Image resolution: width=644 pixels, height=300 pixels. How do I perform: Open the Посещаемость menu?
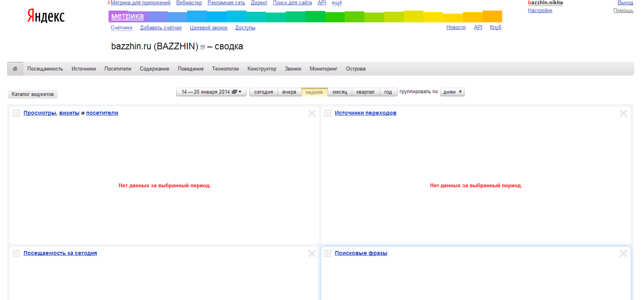point(45,69)
